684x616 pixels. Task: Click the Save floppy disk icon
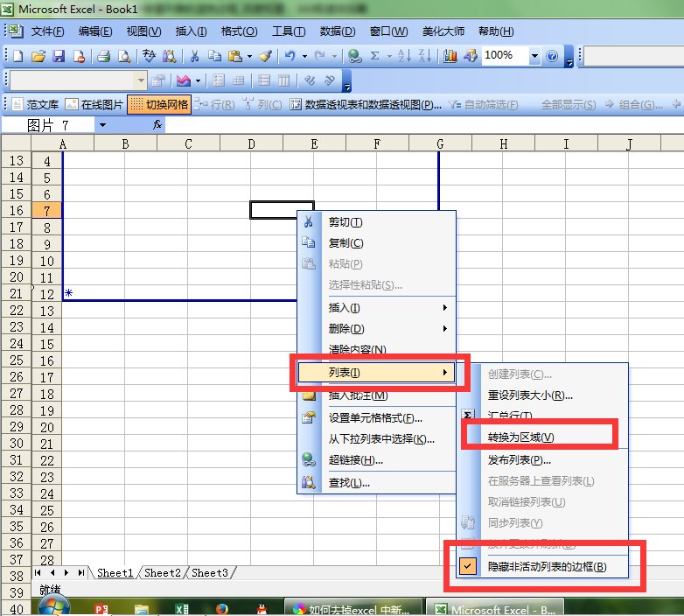pyautogui.click(x=59, y=56)
